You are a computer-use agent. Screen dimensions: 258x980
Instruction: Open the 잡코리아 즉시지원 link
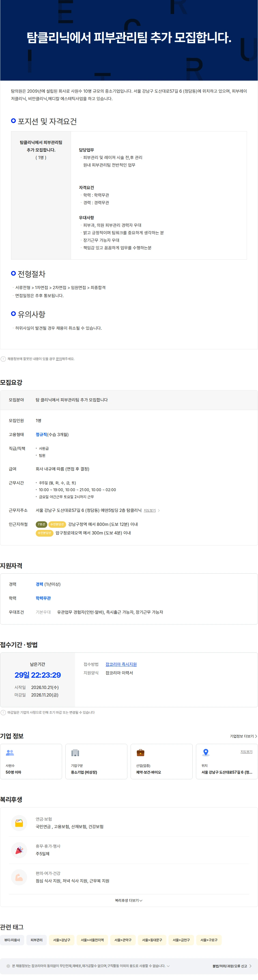pyautogui.click(x=121, y=664)
